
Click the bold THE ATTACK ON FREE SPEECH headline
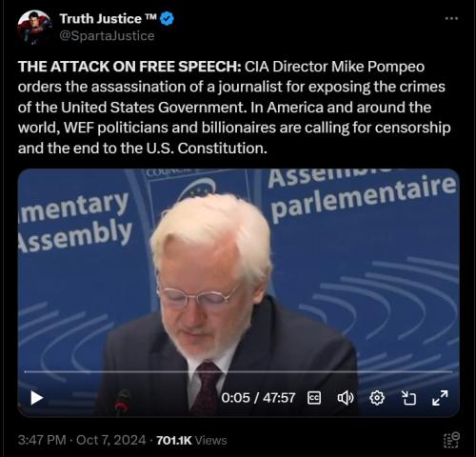pos(129,67)
